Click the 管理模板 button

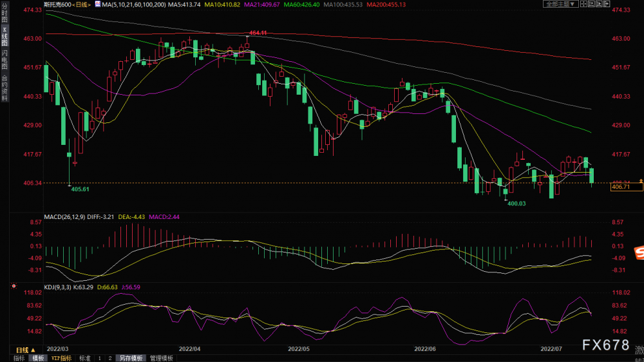(x=162, y=358)
